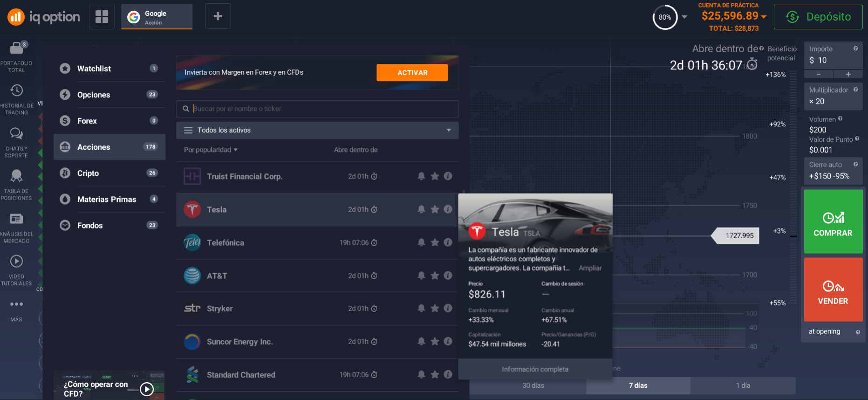The height and width of the screenshot is (400, 868).
Task: Expand the Todos los activos dropdown
Action: coord(317,130)
